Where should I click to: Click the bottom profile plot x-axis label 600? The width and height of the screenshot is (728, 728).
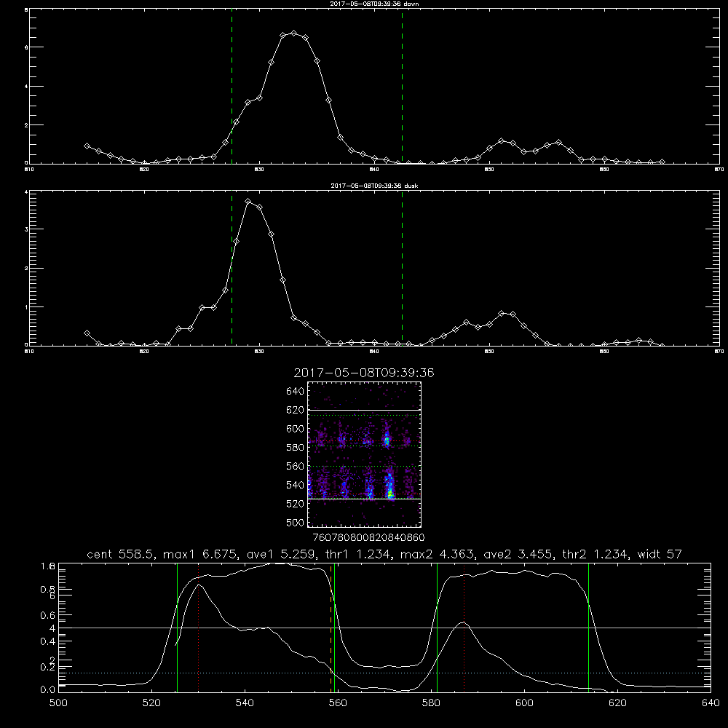click(x=524, y=703)
